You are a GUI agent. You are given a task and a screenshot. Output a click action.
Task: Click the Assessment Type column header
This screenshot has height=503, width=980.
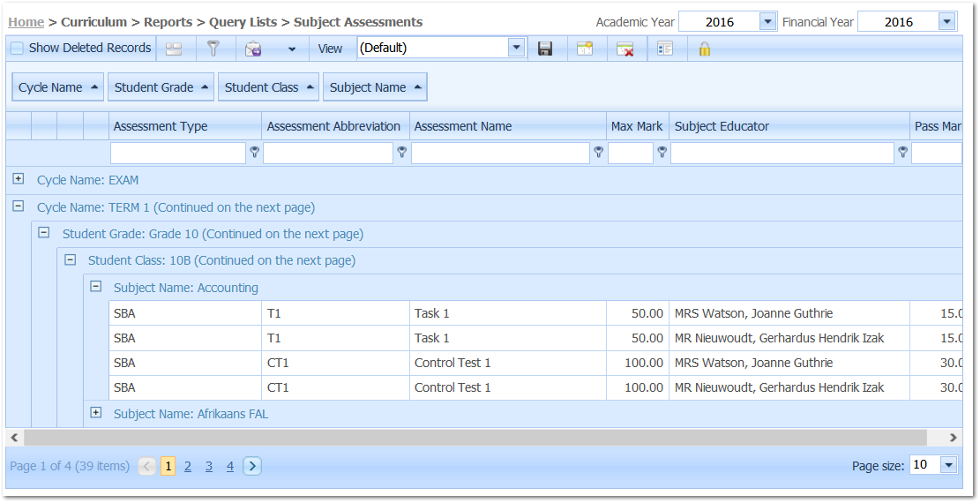coord(185,126)
